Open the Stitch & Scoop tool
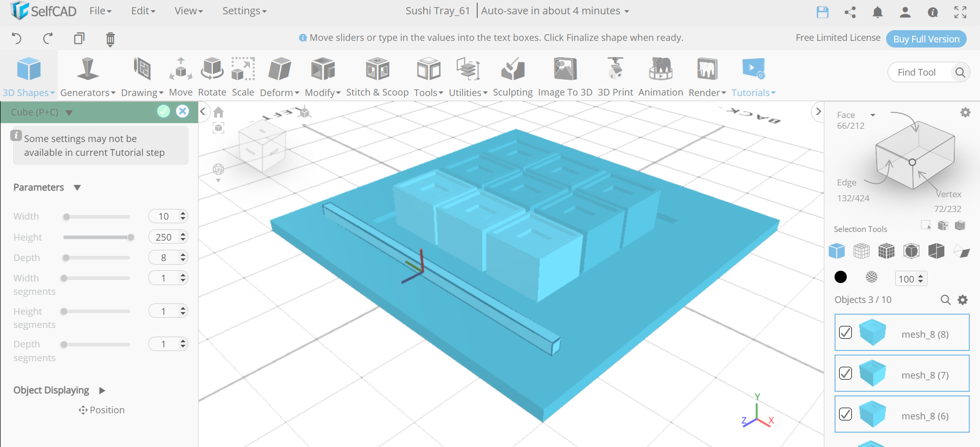 (x=377, y=77)
